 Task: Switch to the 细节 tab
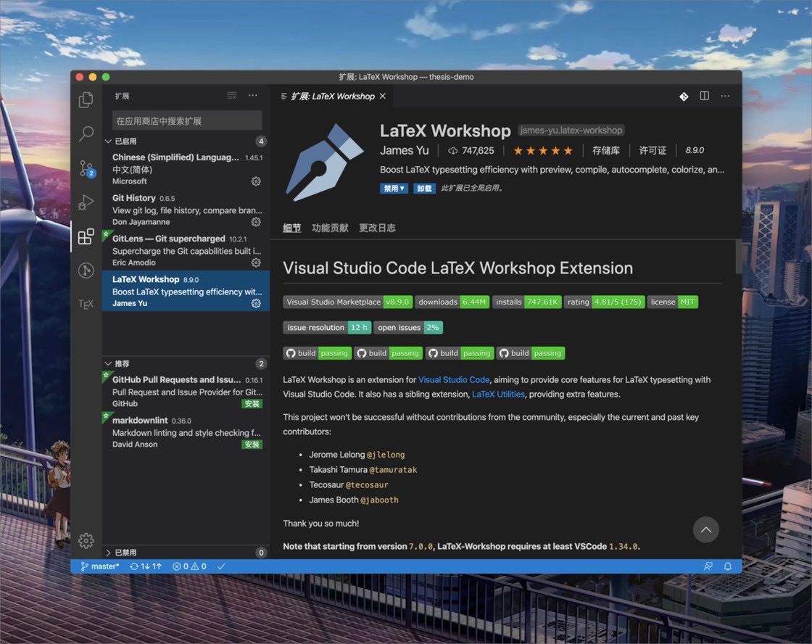point(292,228)
